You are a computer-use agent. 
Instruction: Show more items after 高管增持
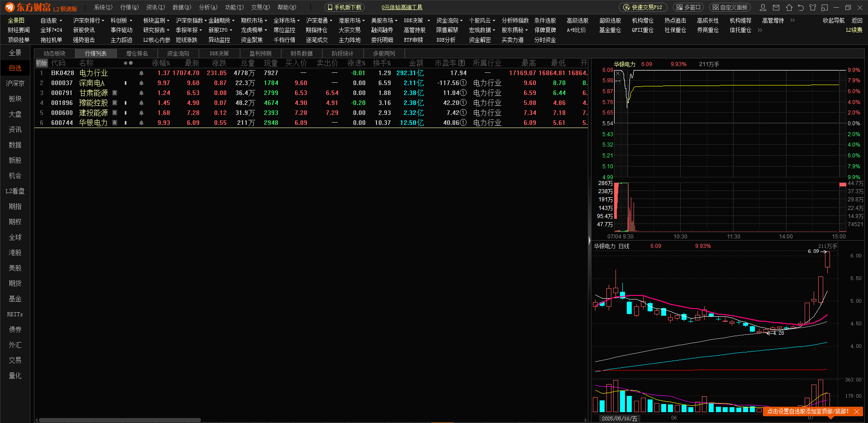pyautogui.click(x=793, y=20)
